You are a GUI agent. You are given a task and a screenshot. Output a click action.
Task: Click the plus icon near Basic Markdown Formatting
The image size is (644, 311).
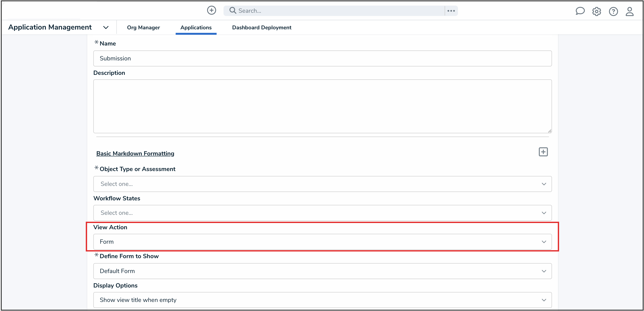(x=543, y=152)
